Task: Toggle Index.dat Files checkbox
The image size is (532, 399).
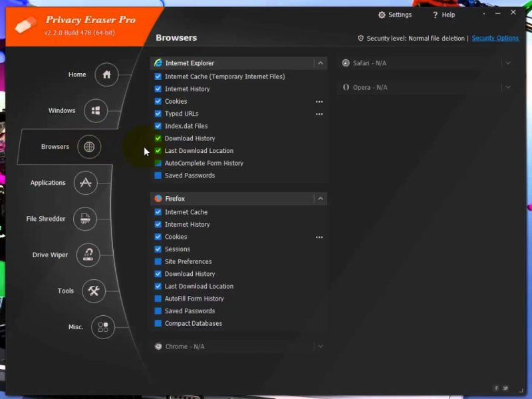Action: 158,126
